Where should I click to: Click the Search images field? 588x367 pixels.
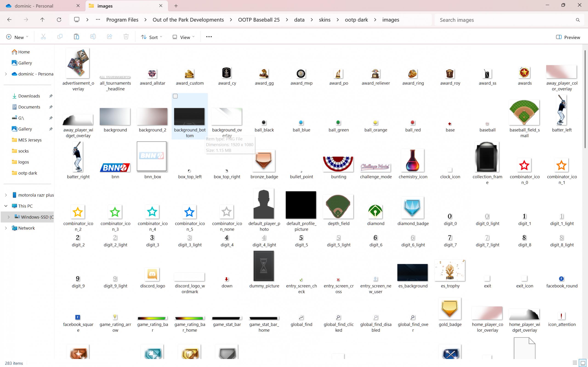[505, 20]
